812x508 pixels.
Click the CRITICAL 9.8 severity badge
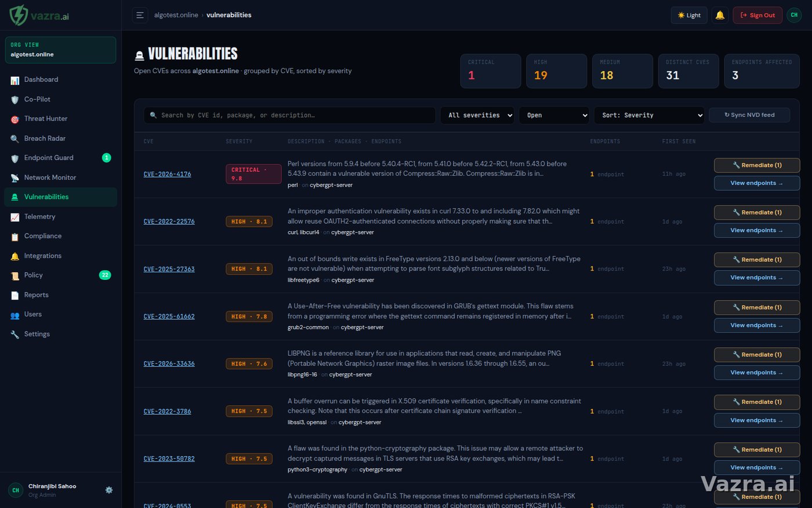coord(253,174)
